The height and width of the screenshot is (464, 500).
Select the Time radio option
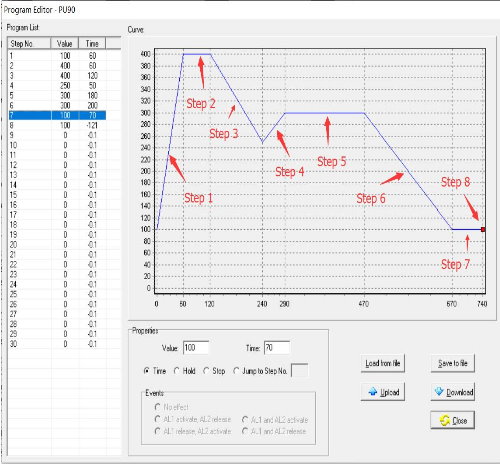146,371
